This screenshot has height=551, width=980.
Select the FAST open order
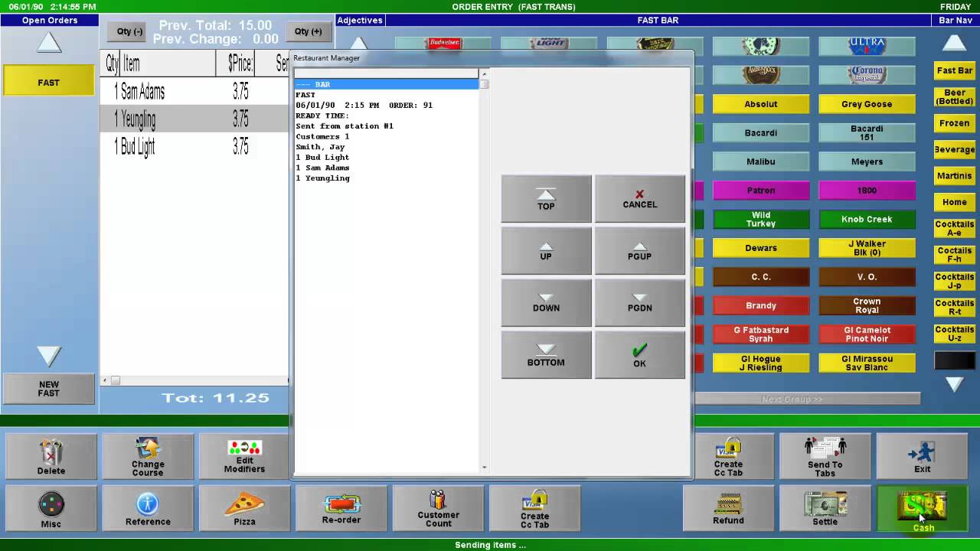[x=49, y=82]
